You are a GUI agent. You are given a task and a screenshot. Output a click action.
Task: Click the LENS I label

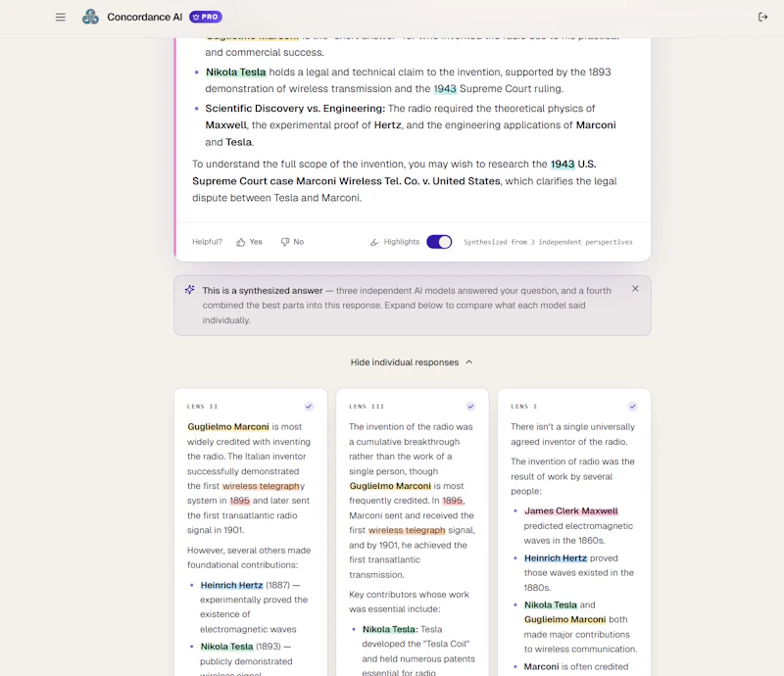tap(523, 407)
